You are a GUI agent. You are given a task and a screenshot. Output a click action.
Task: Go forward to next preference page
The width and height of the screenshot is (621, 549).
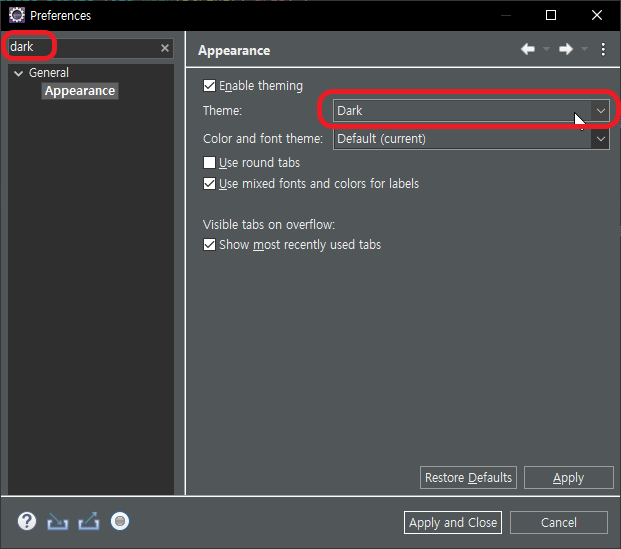(566, 50)
